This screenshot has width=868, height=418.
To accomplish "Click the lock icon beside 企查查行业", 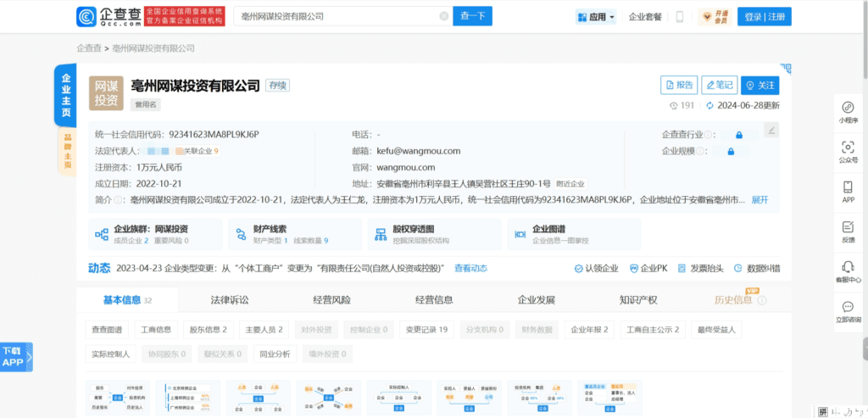I will (x=738, y=135).
